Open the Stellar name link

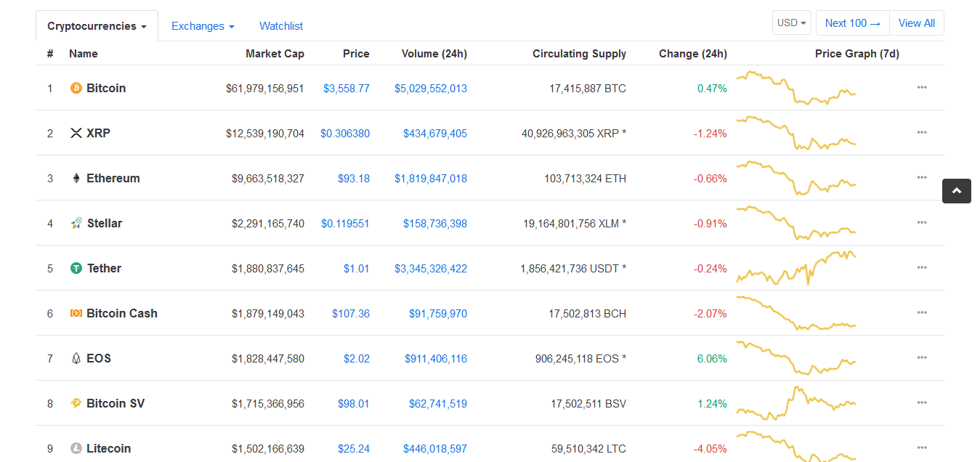pos(105,223)
